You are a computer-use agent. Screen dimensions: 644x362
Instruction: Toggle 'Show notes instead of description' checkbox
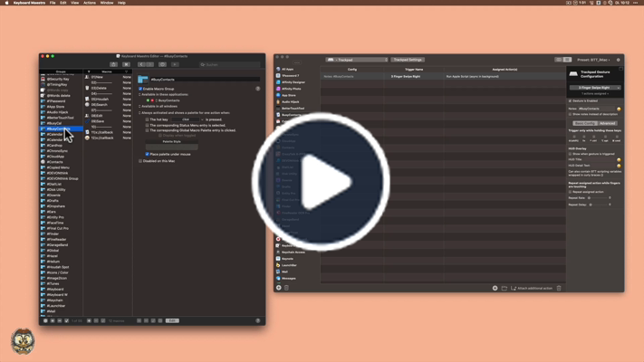(x=570, y=114)
